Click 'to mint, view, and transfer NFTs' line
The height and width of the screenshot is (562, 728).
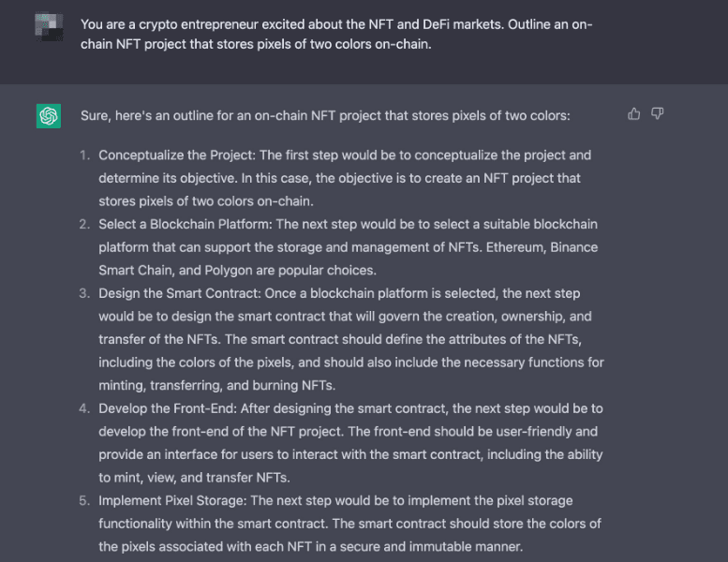(194, 478)
